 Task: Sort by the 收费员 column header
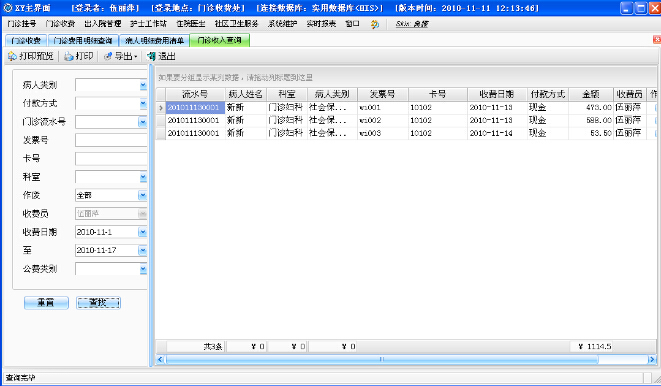tap(630, 94)
